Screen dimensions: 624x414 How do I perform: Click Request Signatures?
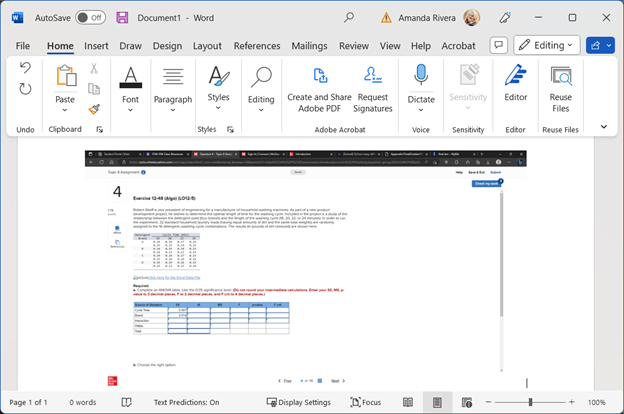pos(373,90)
